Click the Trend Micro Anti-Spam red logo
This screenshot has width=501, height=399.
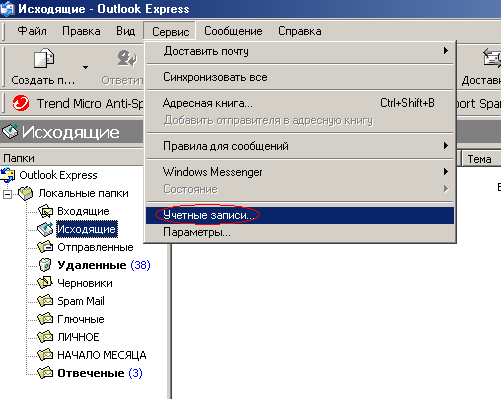[x=21, y=103]
